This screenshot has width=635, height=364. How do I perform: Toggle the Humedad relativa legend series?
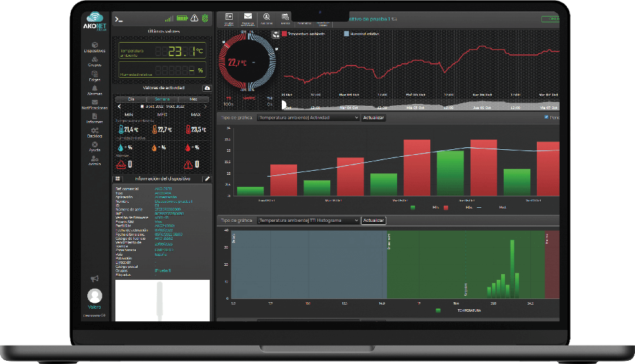click(x=361, y=34)
